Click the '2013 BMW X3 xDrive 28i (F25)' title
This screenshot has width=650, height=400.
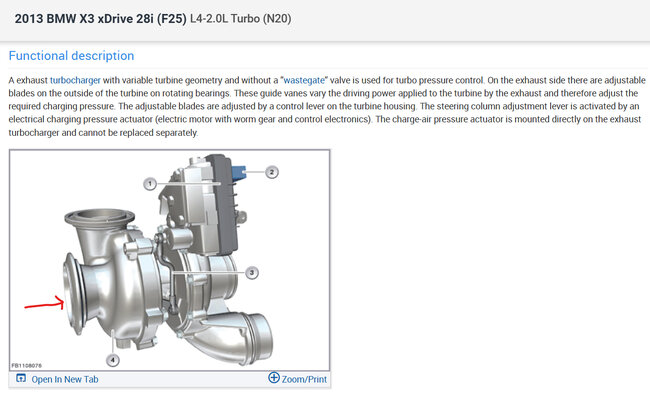point(101,19)
